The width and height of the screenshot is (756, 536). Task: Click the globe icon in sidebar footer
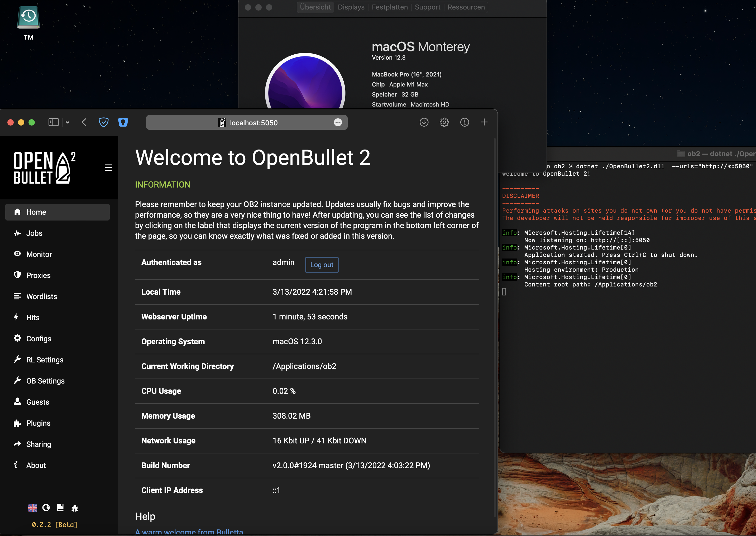pos(46,508)
